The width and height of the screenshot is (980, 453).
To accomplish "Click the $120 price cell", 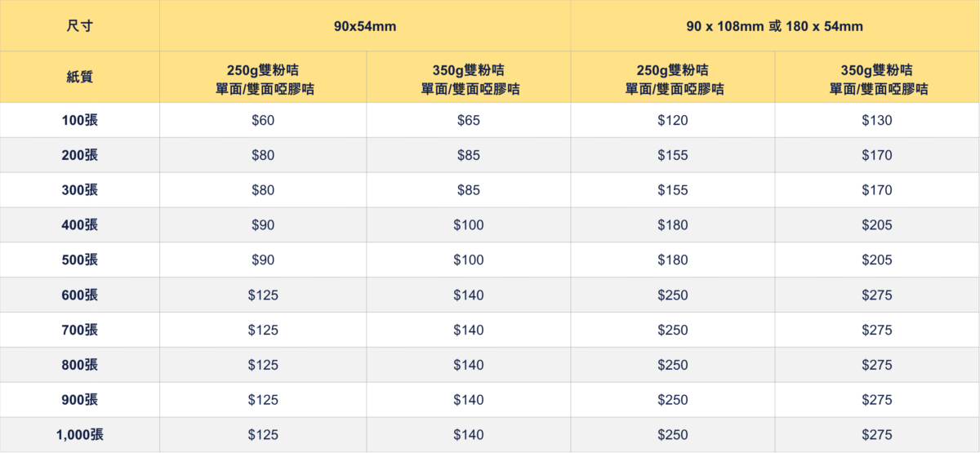I will tap(673, 121).
